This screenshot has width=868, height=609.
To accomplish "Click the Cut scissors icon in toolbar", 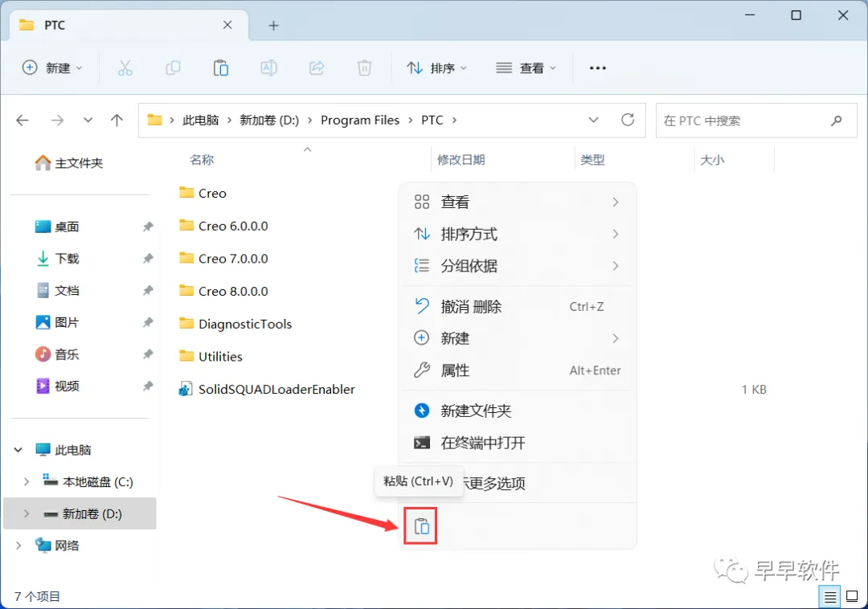I will (125, 68).
